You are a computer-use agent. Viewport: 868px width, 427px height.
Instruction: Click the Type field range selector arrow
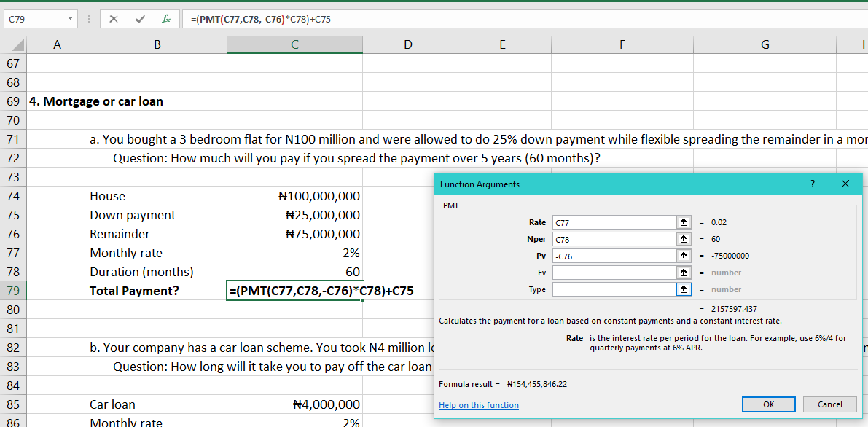[684, 289]
